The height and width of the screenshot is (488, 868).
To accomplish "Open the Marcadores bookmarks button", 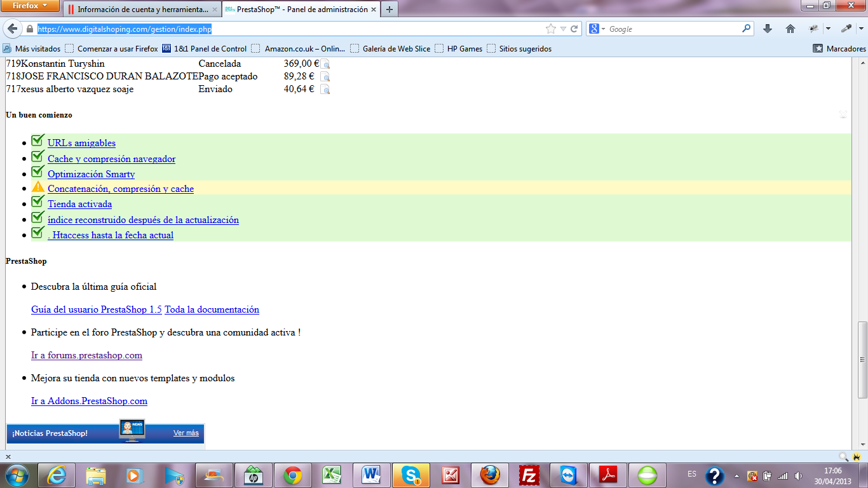I will point(839,49).
